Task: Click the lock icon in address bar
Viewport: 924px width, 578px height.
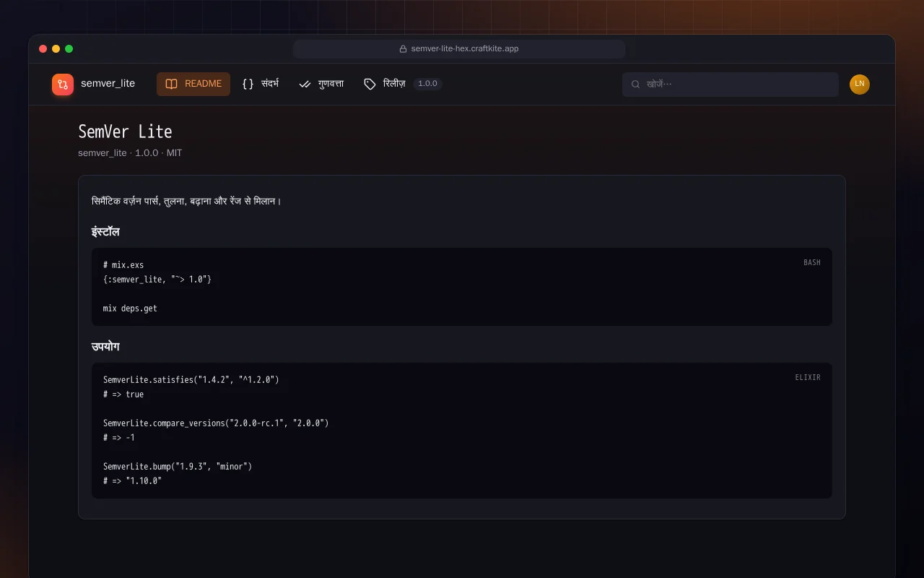Action: pyautogui.click(x=404, y=49)
